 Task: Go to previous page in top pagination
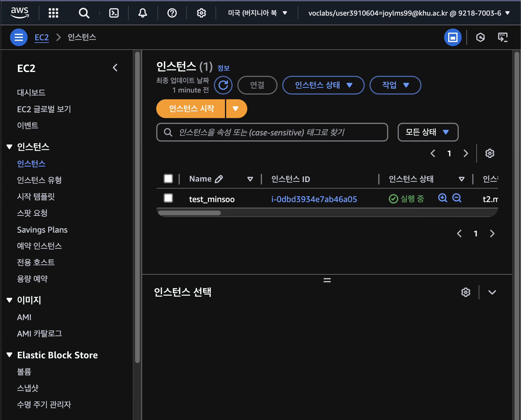[x=433, y=153]
